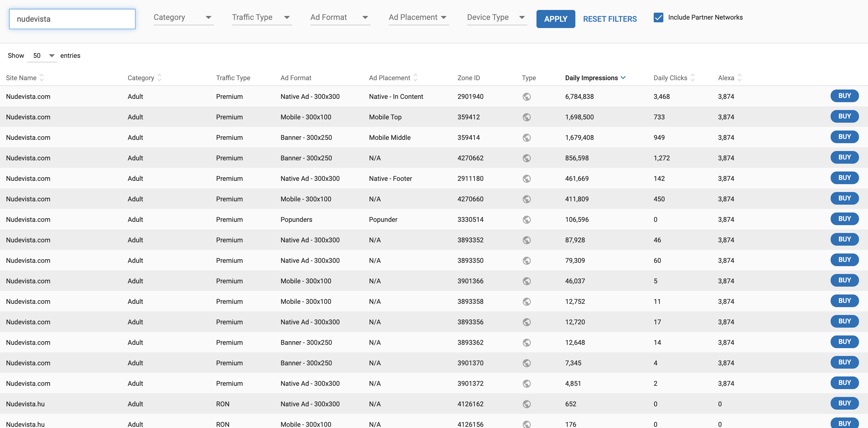
Task: Focus the search field containing nudevista
Action: 72,19
